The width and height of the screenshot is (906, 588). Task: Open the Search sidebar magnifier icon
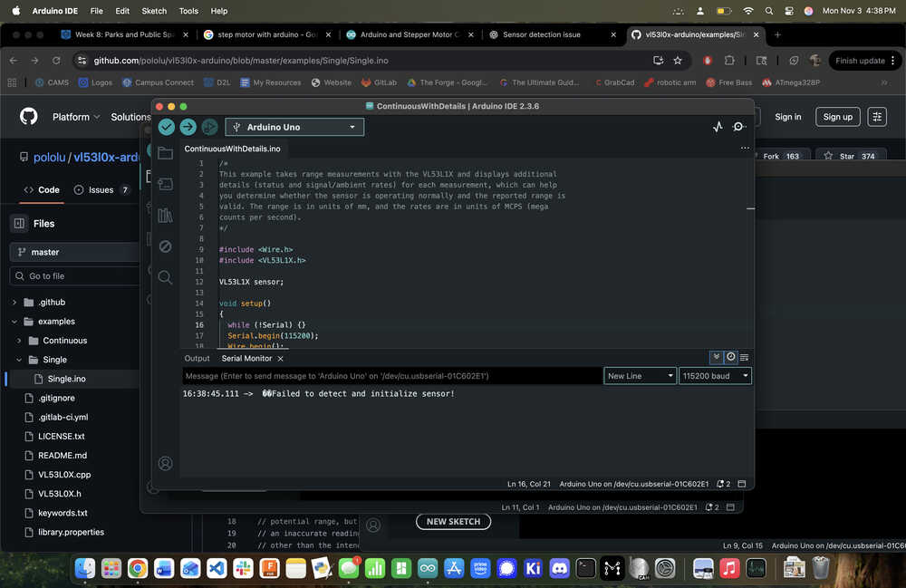[165, 277]
